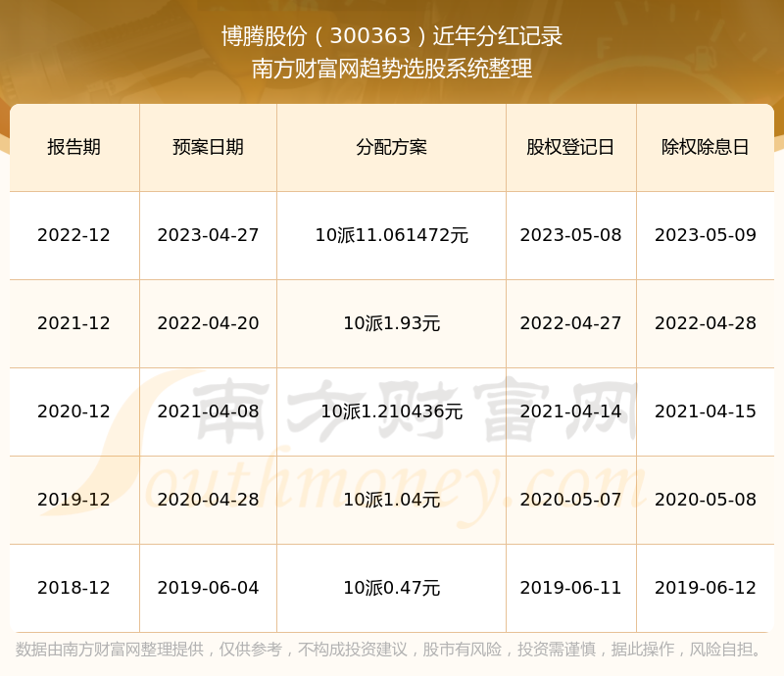Click ex-dividend date 2019-06-12

tap(705, 587)
